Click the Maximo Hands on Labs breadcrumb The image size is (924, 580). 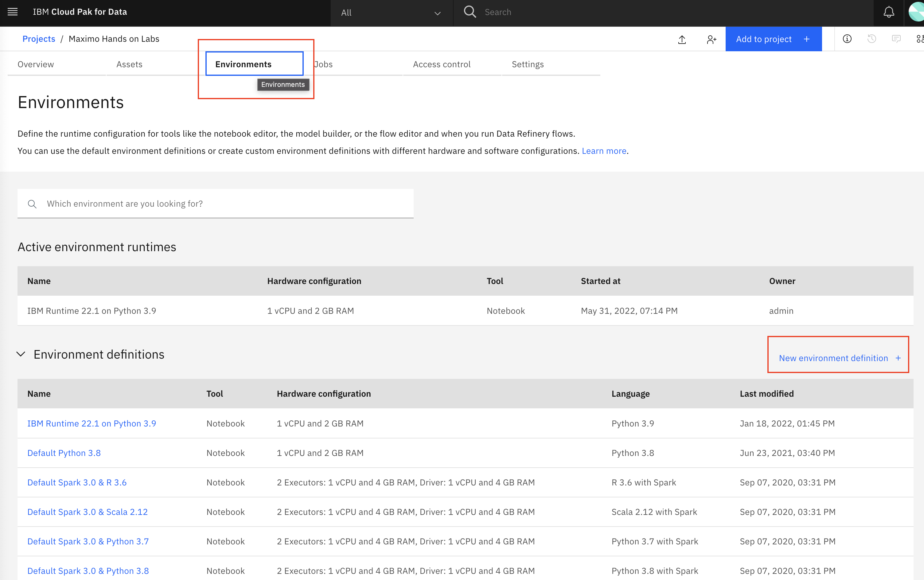pyautogui.click(x=114, y=39)
